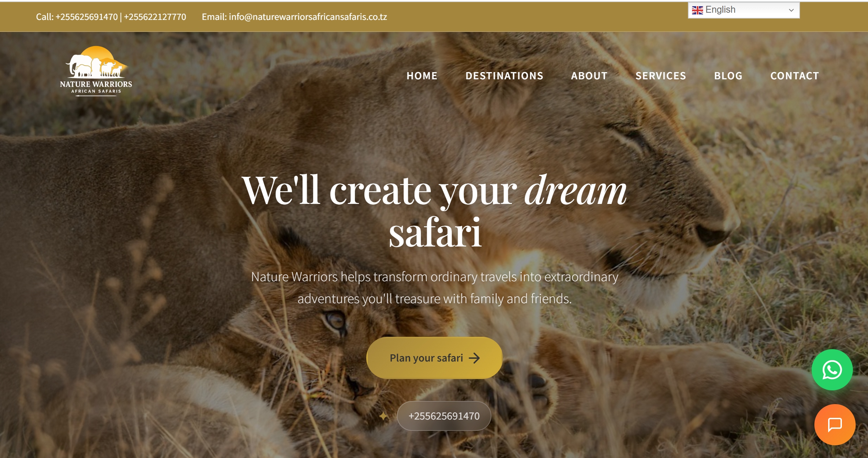Open the CONTACT page
Screen dimensions: 868x458
(794, 76)
